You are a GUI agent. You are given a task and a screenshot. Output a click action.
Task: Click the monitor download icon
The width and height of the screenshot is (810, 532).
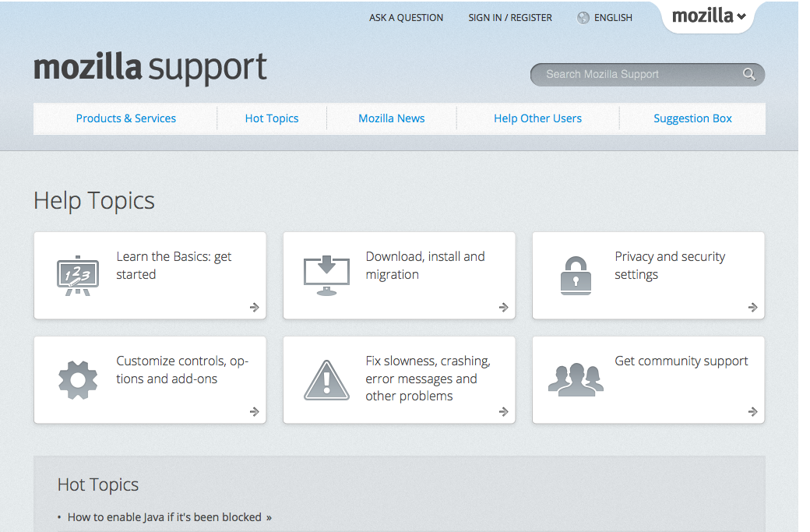point(326,275)
